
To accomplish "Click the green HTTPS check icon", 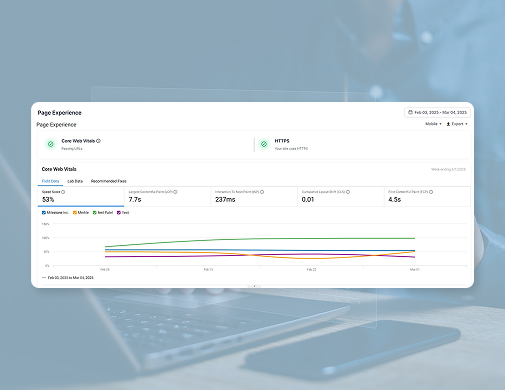I will coord(264,144).
